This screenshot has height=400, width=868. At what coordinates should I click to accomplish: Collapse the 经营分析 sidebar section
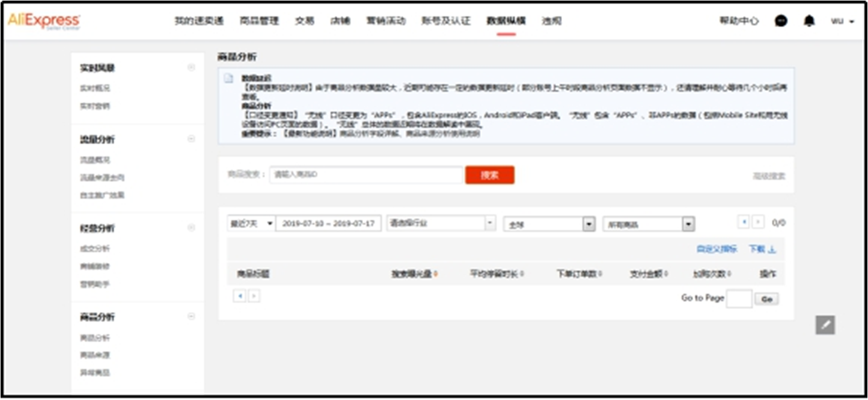191,228
